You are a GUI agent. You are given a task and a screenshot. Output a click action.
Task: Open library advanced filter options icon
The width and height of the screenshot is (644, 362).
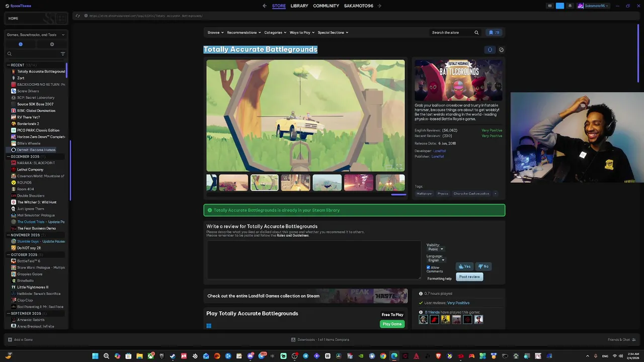(x=63, y=54)
